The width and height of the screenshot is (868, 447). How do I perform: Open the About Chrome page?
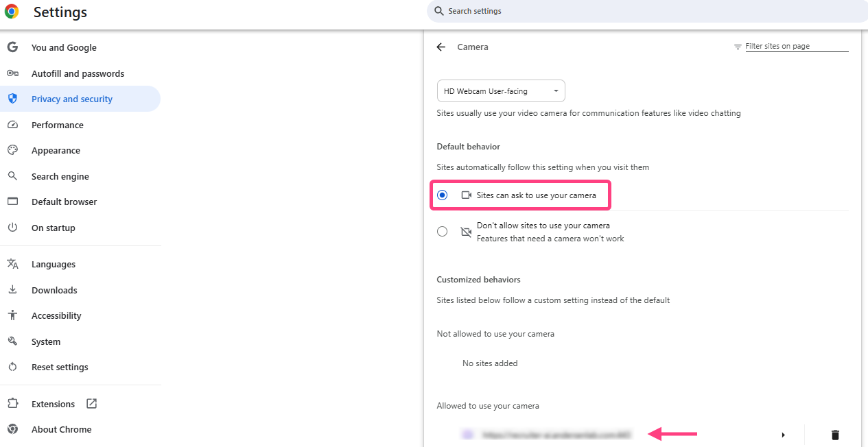point(61,430)
